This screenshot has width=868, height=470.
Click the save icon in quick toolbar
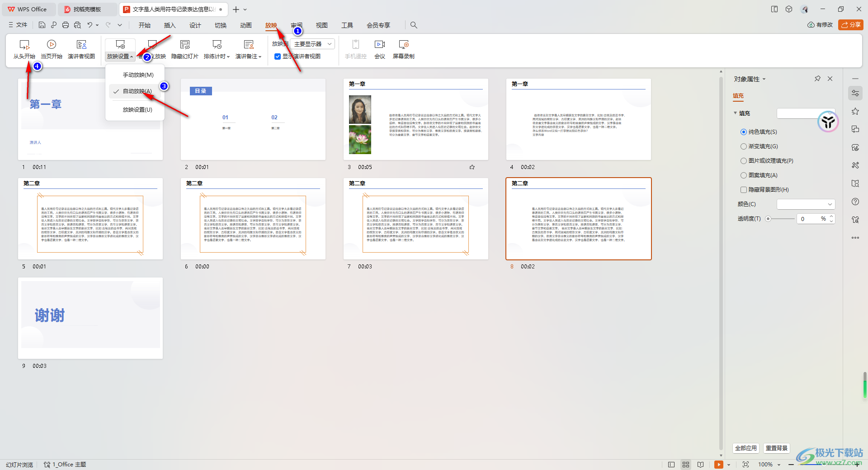(x=42, y=25)
